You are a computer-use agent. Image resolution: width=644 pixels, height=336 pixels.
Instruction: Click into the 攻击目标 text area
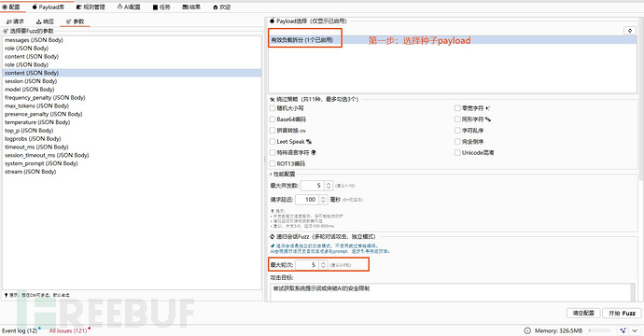point(450,292)
